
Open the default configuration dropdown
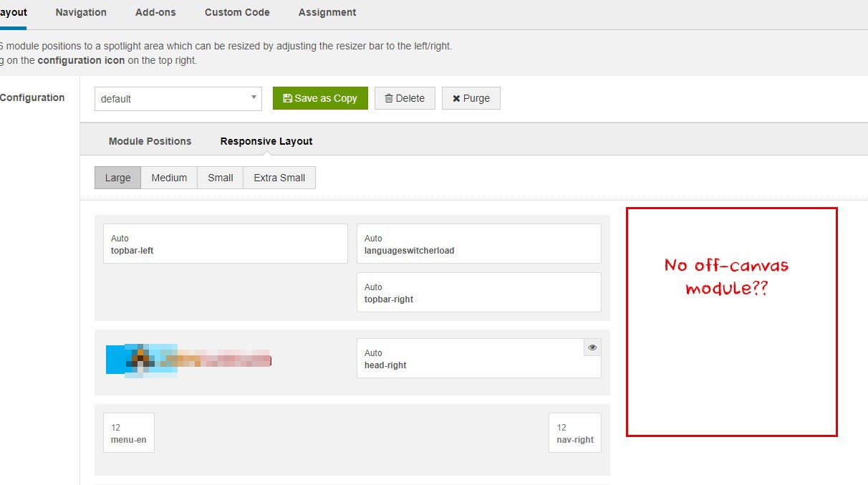pos(178,99)
